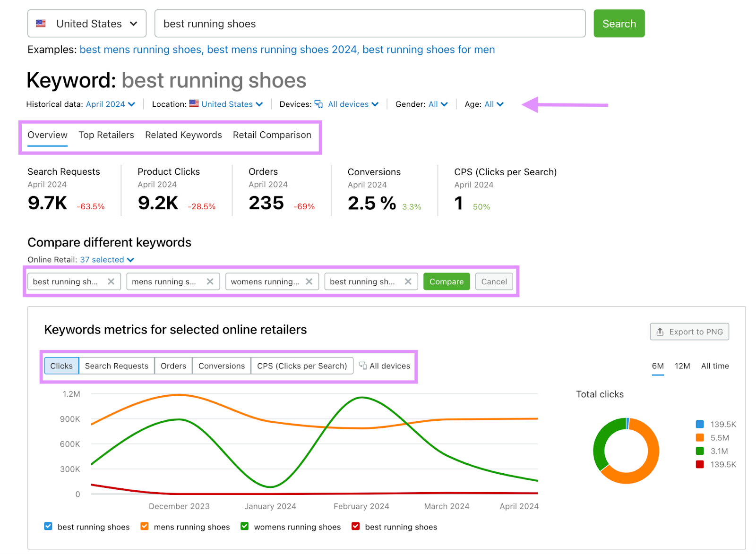Toggle the red best running shoes checkbox

point(356,526)
